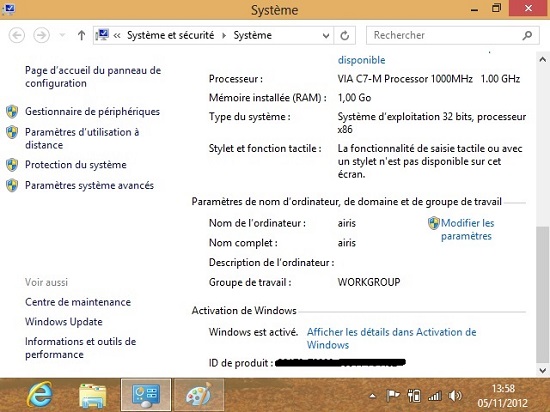
Task: Go back with the Back arrow button
Action: coord(16,35)
